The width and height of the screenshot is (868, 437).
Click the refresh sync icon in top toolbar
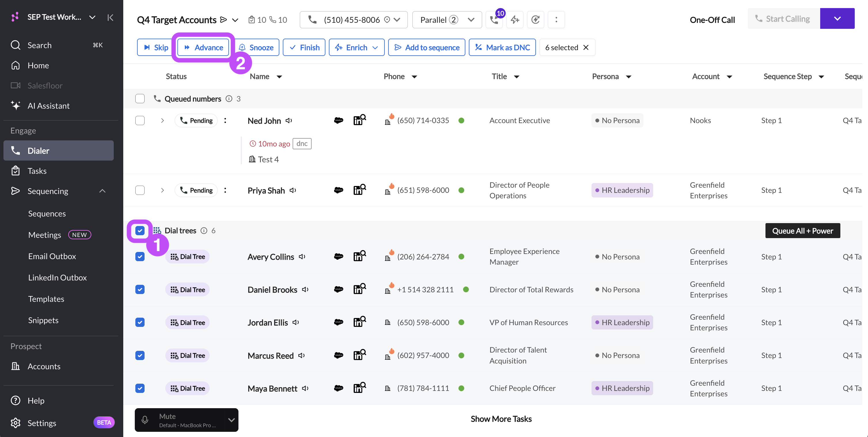[535, 20]
